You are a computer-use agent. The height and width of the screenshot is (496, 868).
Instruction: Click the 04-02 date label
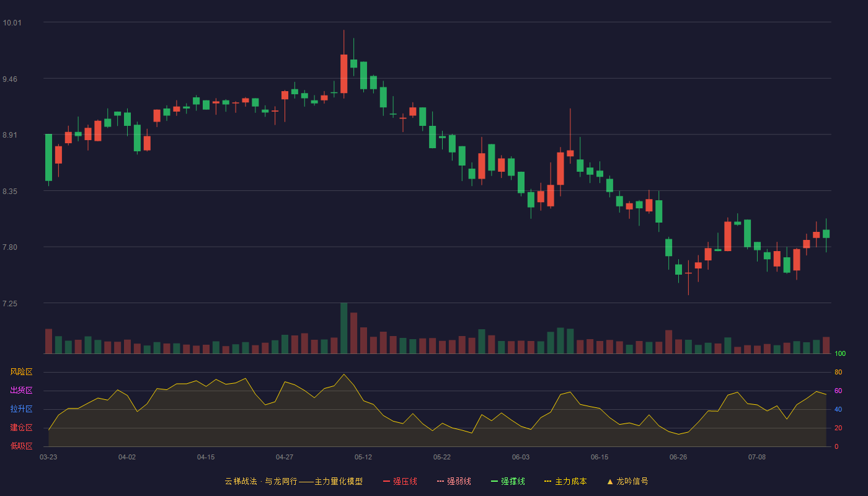(x=127, y=457)
